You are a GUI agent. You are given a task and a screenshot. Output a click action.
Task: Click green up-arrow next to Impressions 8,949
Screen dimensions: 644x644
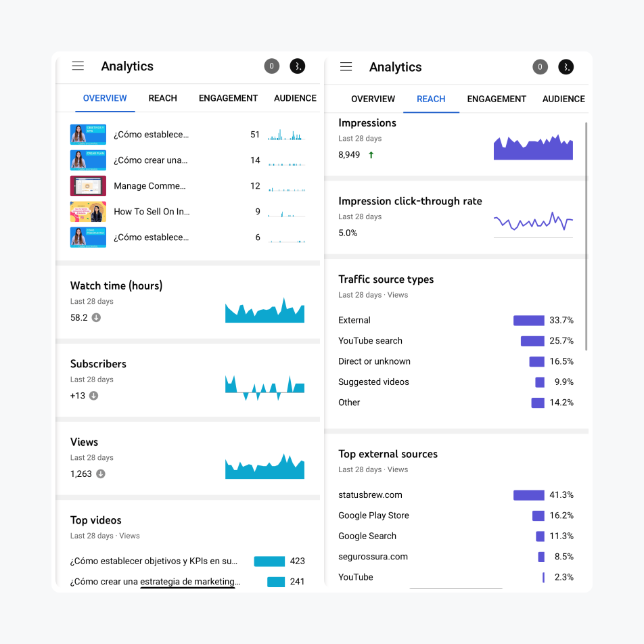(x=371, y=155)
